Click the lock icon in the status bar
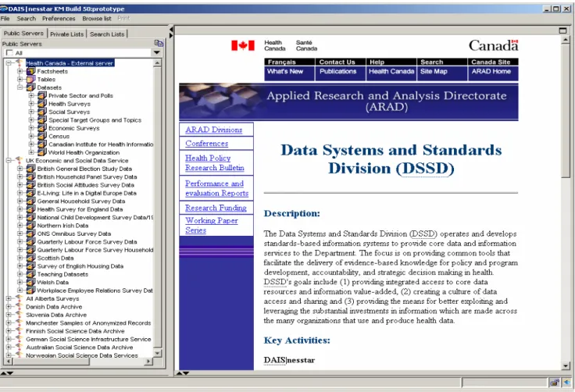 coord(555,383)
